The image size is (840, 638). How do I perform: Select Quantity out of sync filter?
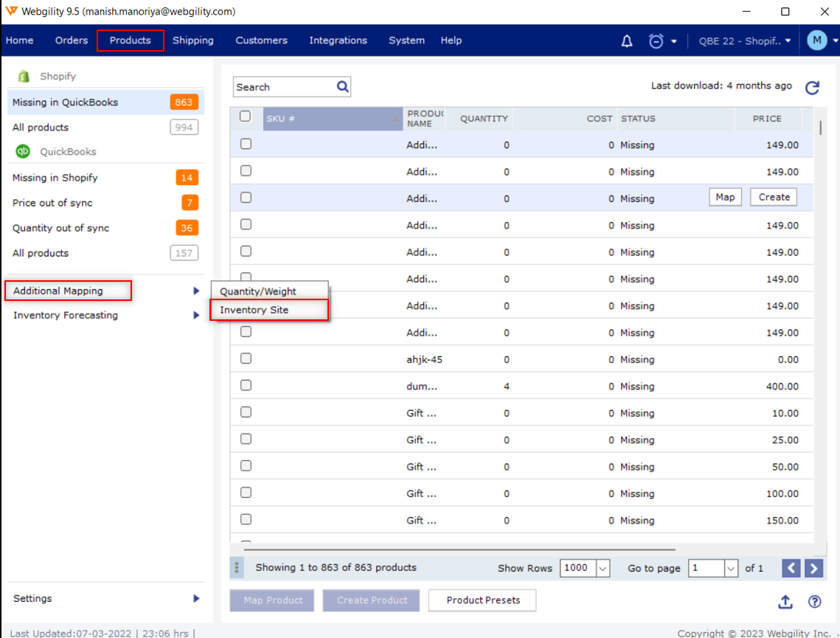coord(105,228)
